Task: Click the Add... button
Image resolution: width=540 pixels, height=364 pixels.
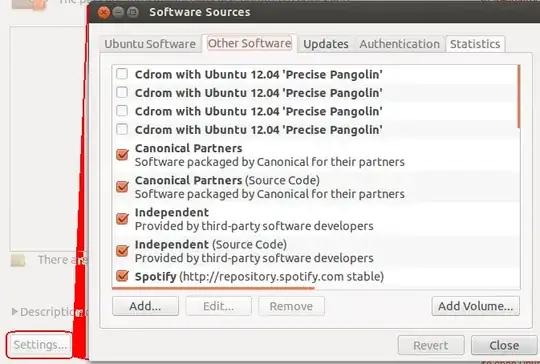Action: click(145, 306)
